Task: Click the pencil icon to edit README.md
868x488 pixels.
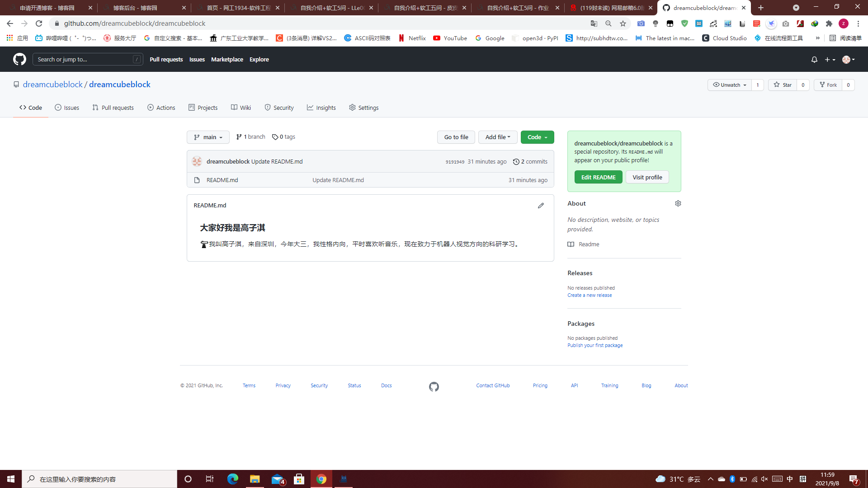Action: 541,206
